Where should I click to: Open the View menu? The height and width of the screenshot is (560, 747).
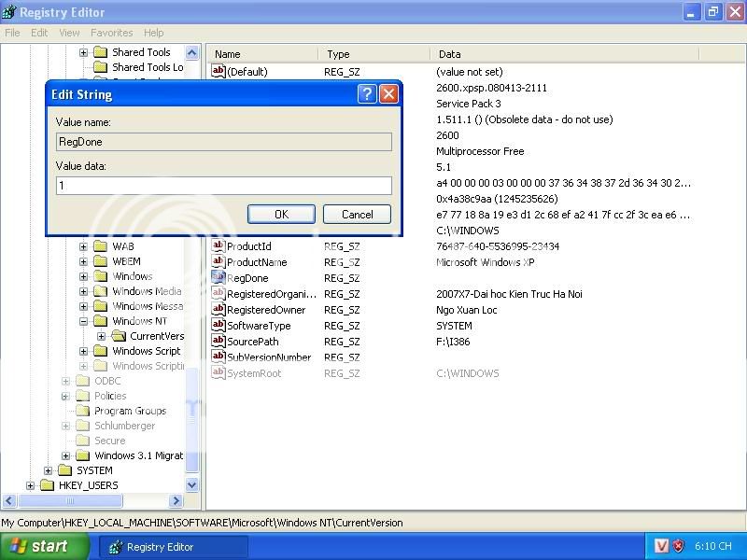69,33
